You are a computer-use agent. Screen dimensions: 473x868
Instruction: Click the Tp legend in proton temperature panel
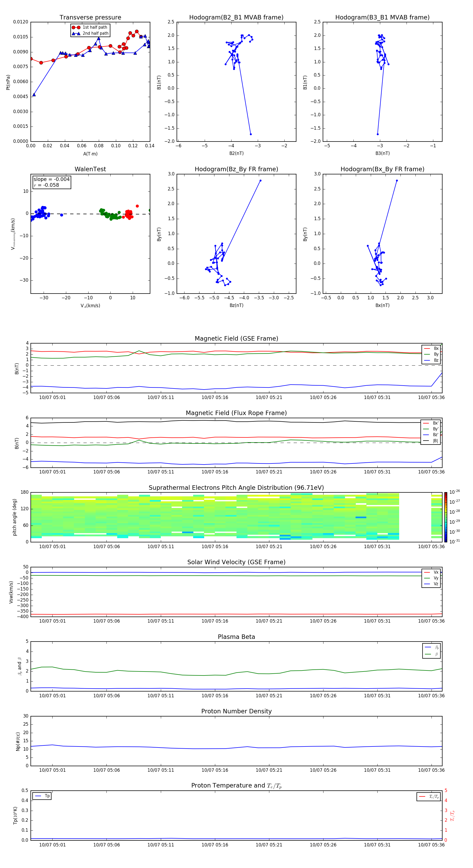click(42, 796)
